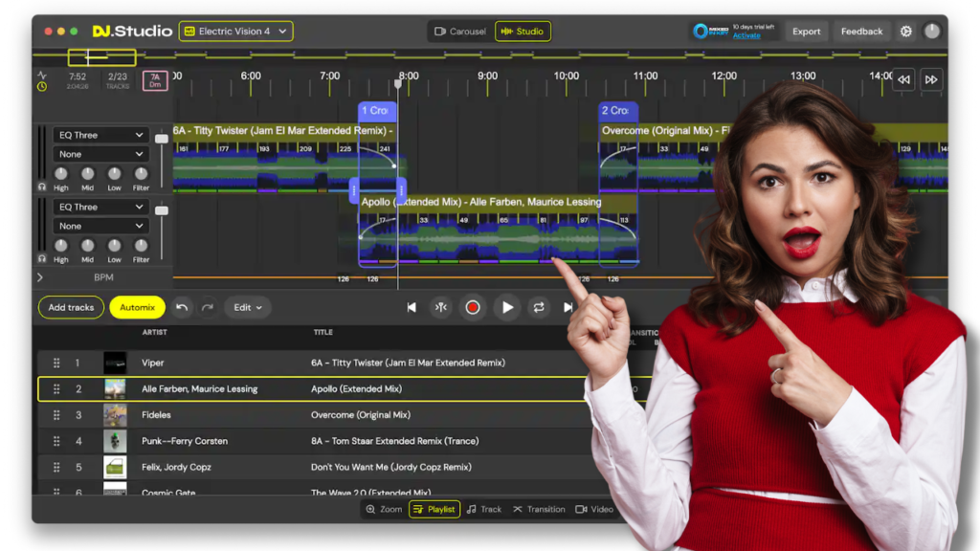Click the yellow Automix button
The width and height of the screenshot is (980, 551).
pos(137,307)
